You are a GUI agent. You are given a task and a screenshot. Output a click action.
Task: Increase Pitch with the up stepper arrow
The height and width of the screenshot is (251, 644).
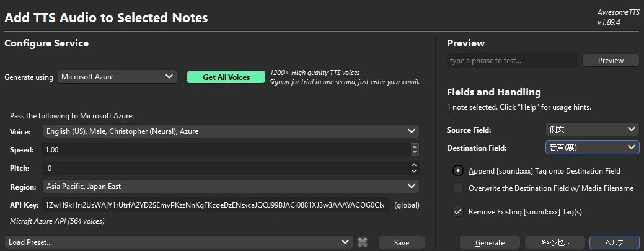pos(415,165)
